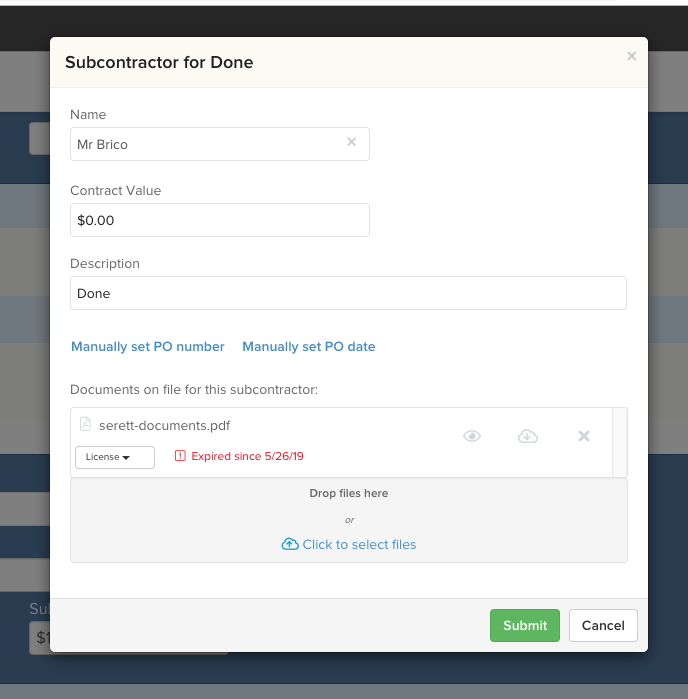688x699 pixels.
Task: Clear the Mr Brico name with the X
Action: (x=351, y=142)
